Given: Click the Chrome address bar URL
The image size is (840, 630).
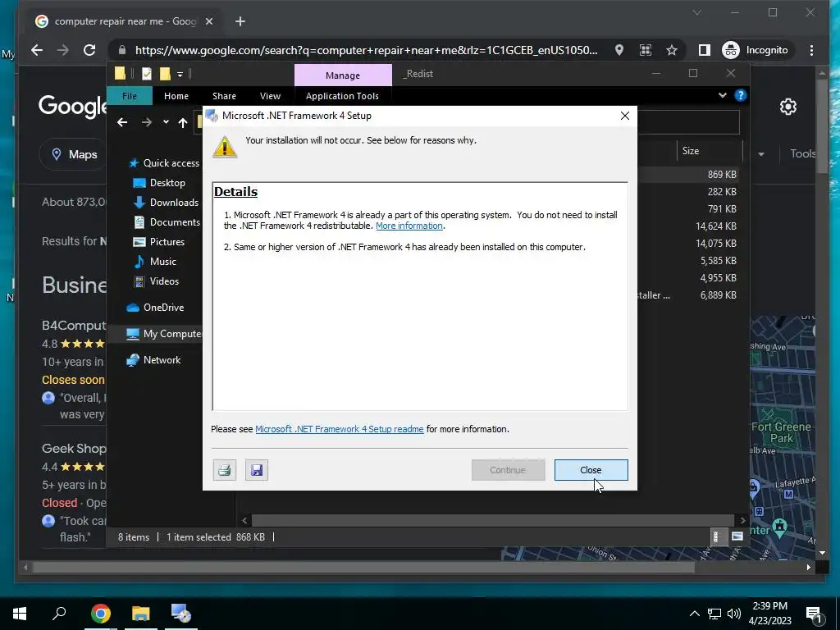Looking at the screenshot, I should 367,50.
